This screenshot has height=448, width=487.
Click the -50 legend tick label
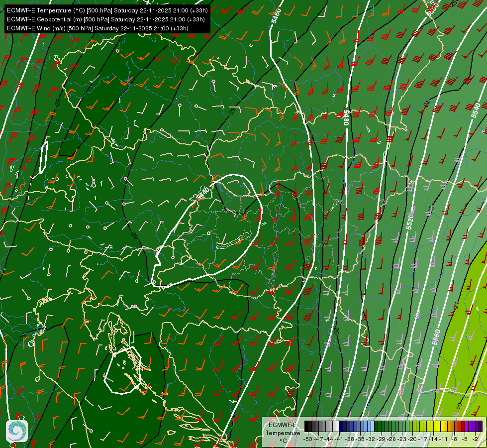(308, 440)
